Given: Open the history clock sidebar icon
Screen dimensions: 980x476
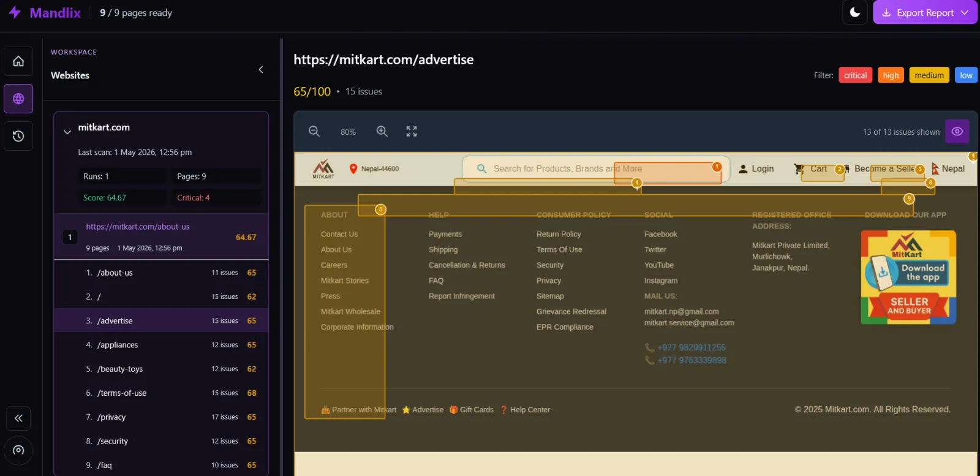Looking at the screenshot, I should pyautogui.click(x=18, y=136).
